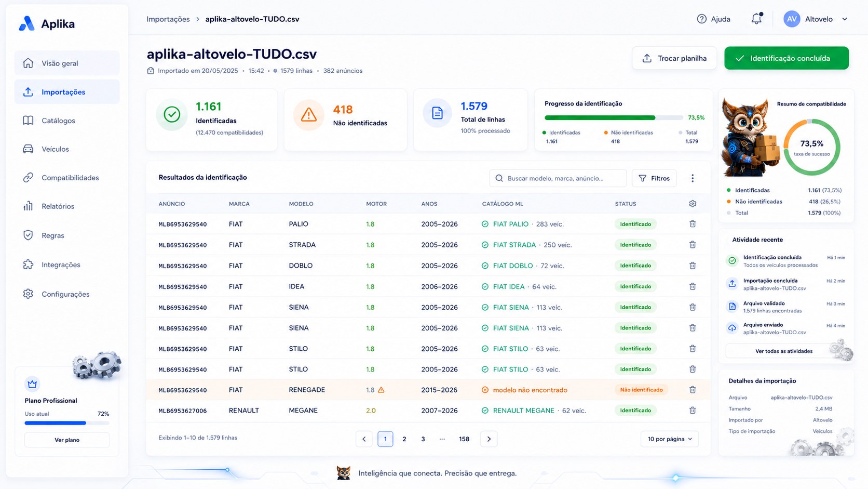
Task: Open the 10 por página dropdown
Action: point(670,439)
